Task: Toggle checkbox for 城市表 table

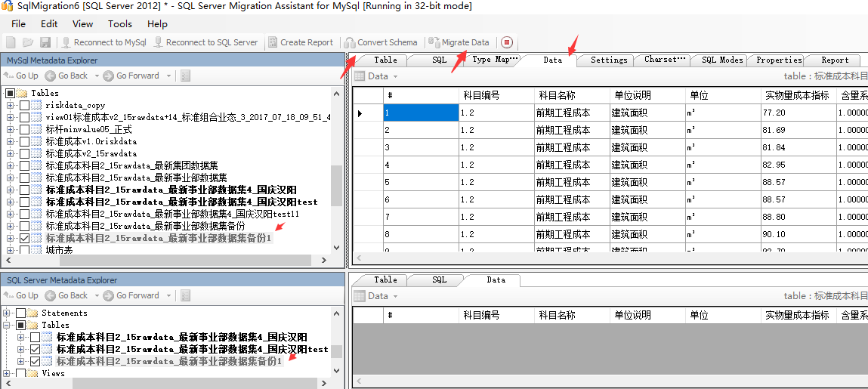Action: pos(24,251)
